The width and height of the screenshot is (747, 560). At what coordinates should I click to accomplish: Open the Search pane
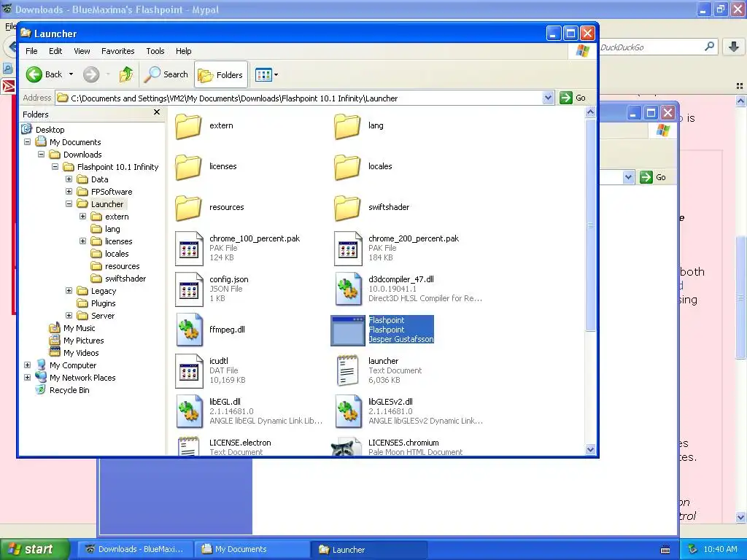pyautogui.click(x=166, y=74)
